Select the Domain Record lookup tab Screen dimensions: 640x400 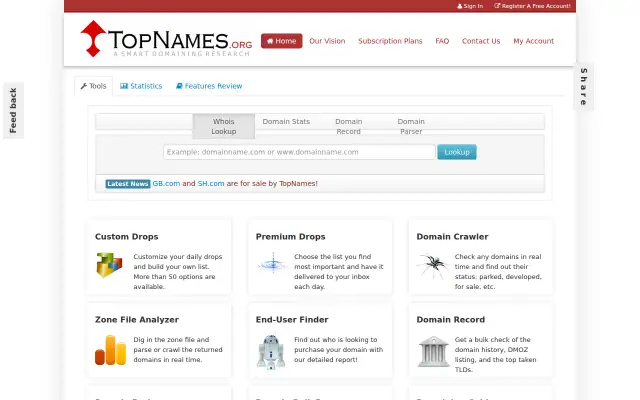pyautogui.click(x=349, y=127)
